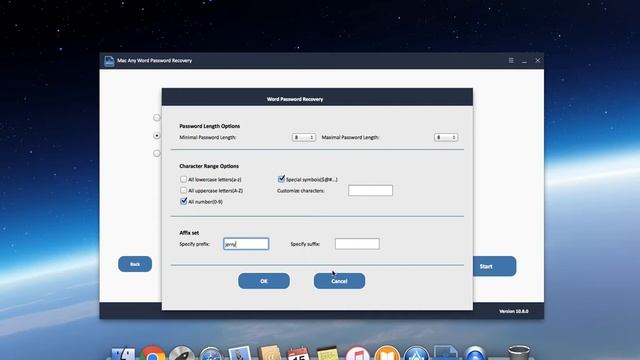Click the Character Range Options heading
640x360 pixels.
coord(209,166)
